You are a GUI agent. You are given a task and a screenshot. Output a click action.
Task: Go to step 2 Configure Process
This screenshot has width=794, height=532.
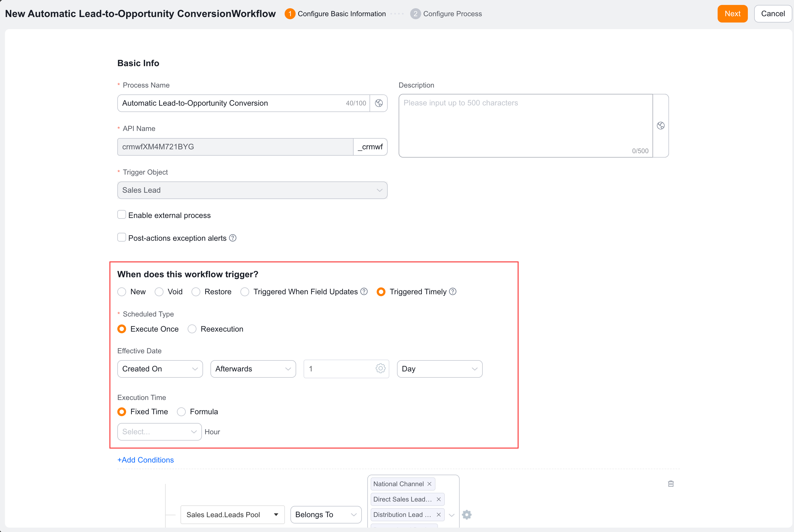click(x=446, y=13)
